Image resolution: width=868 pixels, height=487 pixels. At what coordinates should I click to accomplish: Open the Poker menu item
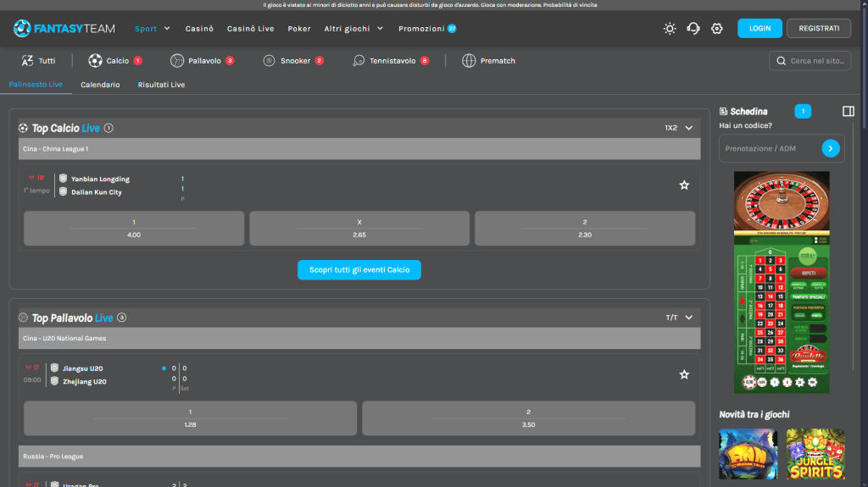click(x=299, y=28)
